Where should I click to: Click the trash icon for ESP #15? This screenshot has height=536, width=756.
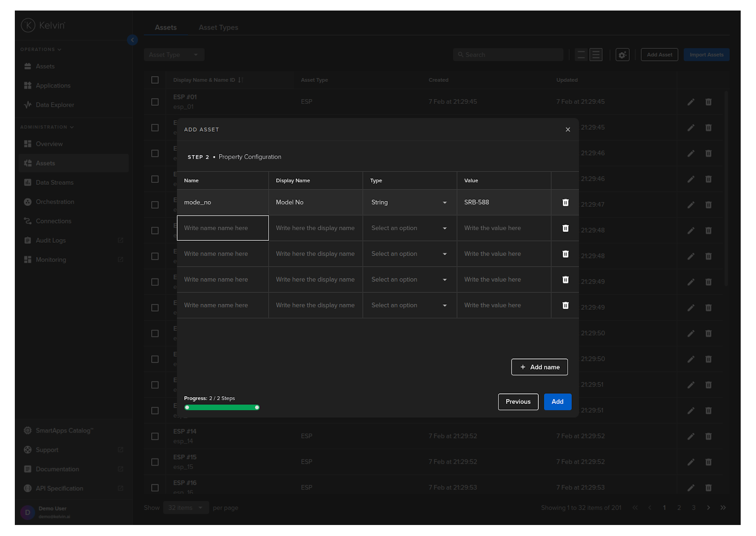[708, 462]
